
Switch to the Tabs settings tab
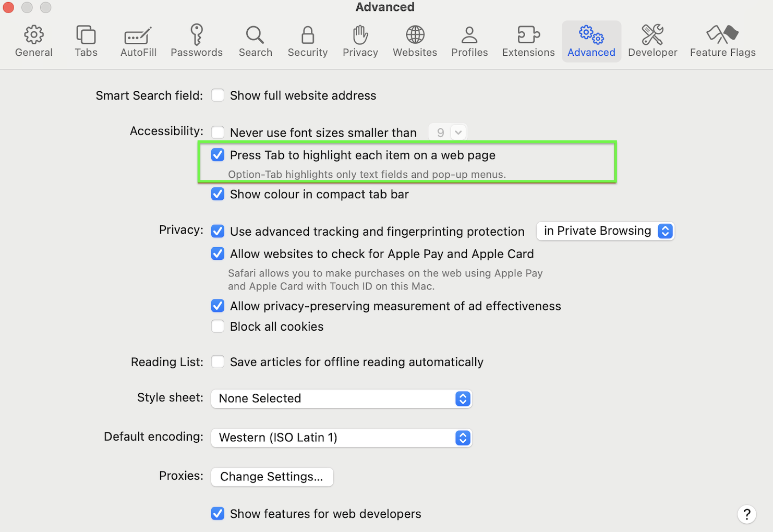tap(86, 41)
